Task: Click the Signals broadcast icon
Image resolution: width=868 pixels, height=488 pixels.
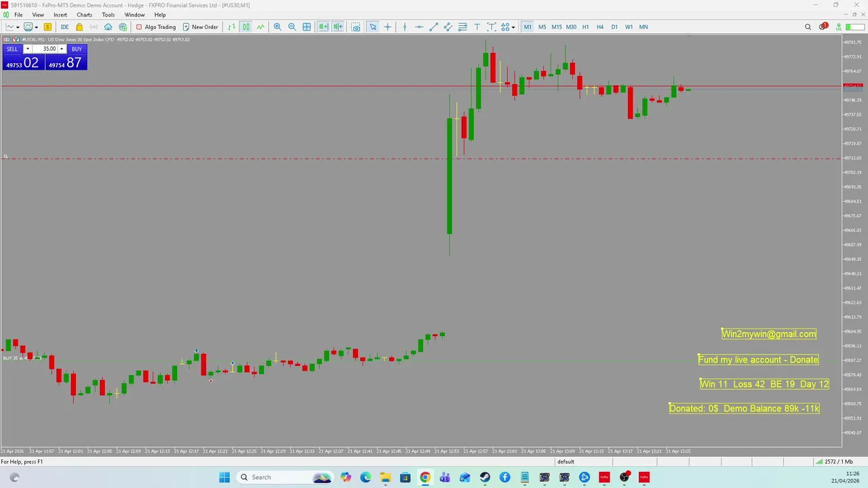Action: (x=94, y=27)
